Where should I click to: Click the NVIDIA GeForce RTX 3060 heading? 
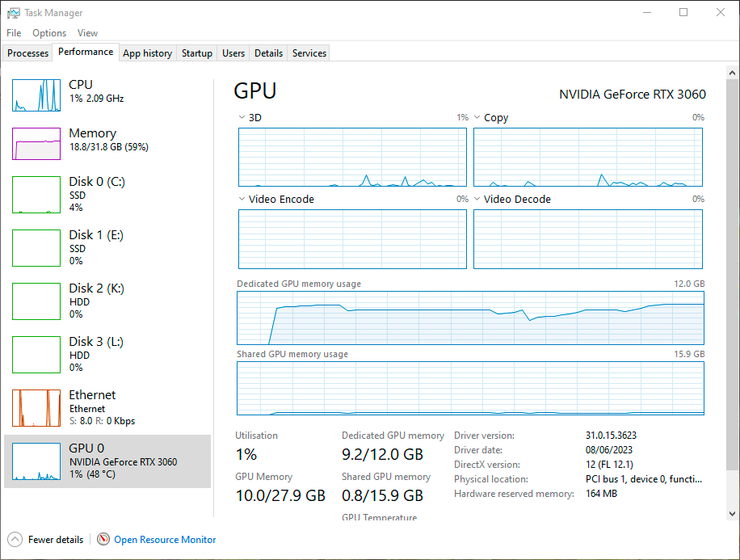tap(633, 95)
